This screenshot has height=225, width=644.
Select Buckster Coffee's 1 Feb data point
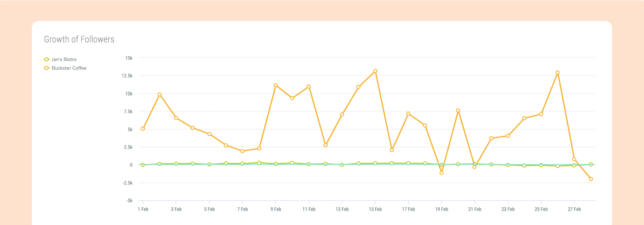pos(143,129)
